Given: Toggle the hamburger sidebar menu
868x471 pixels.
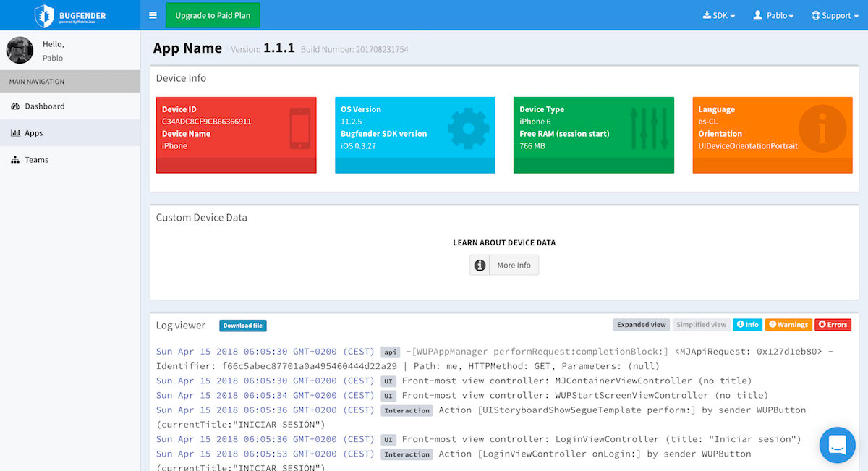Looking at the screenshot, I should pos(153,15).
